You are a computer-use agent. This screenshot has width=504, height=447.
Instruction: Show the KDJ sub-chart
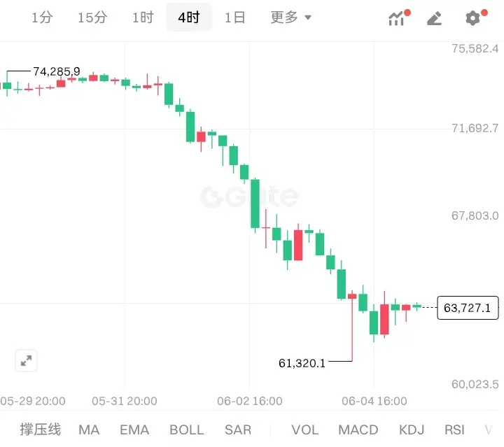412,430
